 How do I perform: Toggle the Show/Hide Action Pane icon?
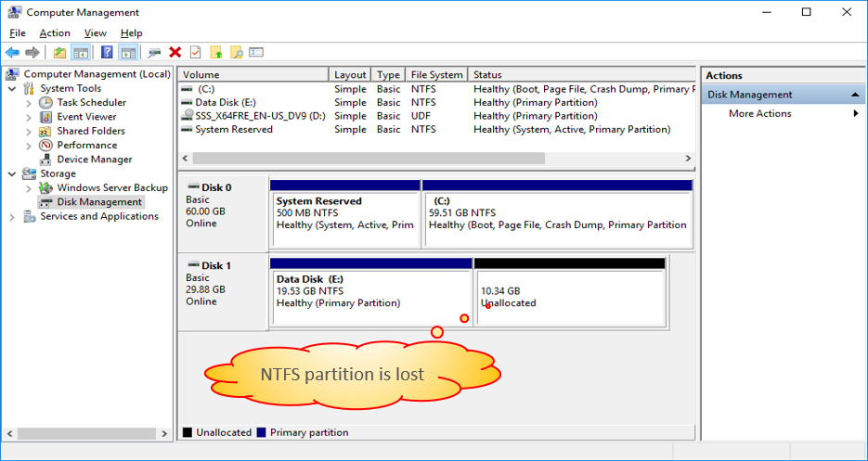tap(128, 53)
